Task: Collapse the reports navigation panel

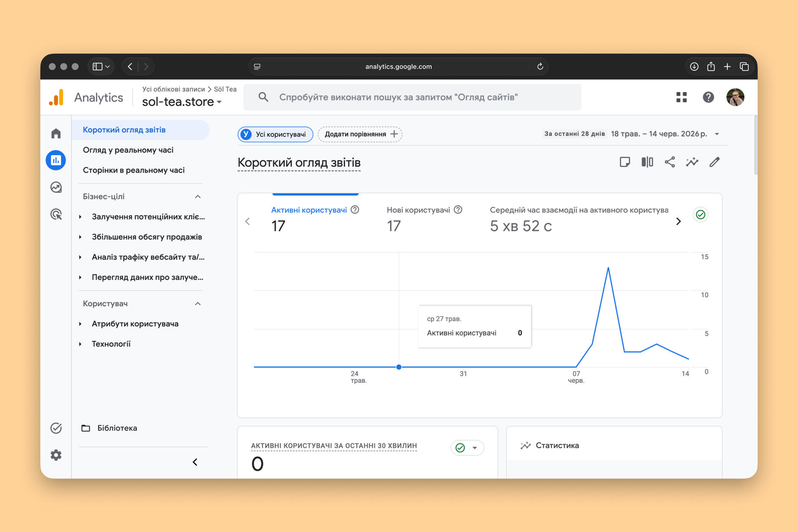Action: [x=195, y=462]
